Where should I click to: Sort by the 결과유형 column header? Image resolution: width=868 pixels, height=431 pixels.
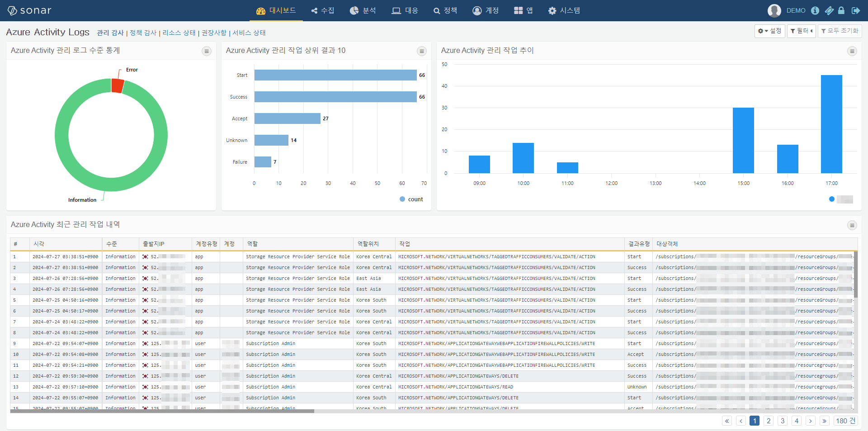pyautogui.click(x=638, y=244)
